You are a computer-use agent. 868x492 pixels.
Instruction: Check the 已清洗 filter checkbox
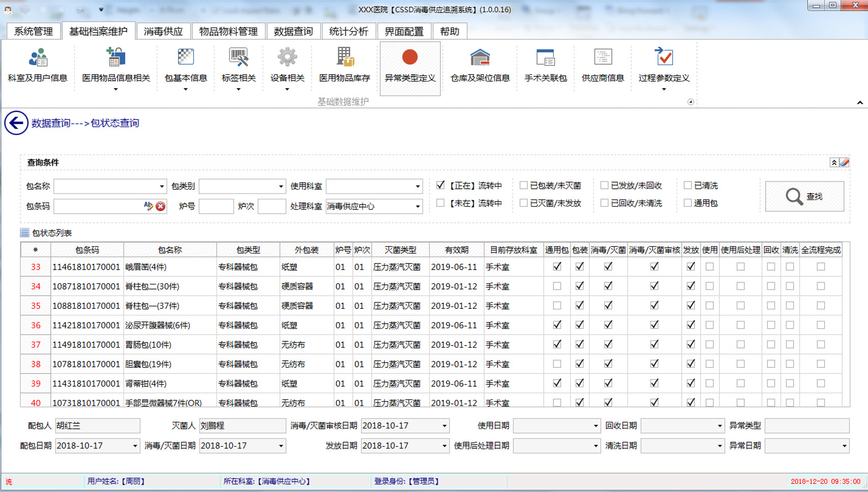pos(688,185)
